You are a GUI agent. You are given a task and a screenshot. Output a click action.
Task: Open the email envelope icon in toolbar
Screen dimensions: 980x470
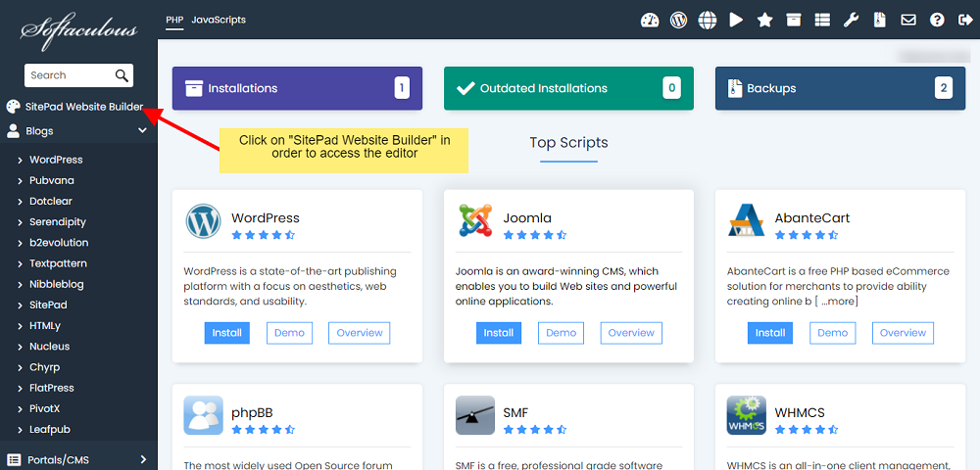908,20
